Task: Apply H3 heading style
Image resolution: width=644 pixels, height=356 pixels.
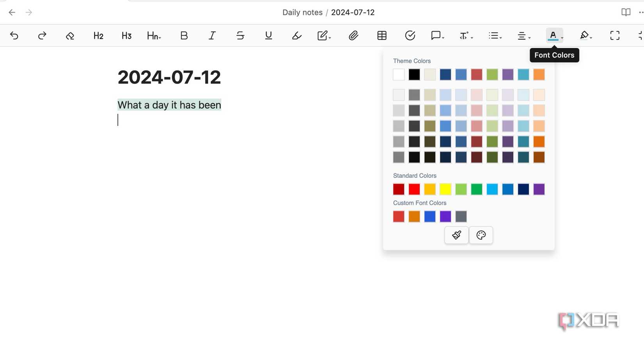Action: 126,35
